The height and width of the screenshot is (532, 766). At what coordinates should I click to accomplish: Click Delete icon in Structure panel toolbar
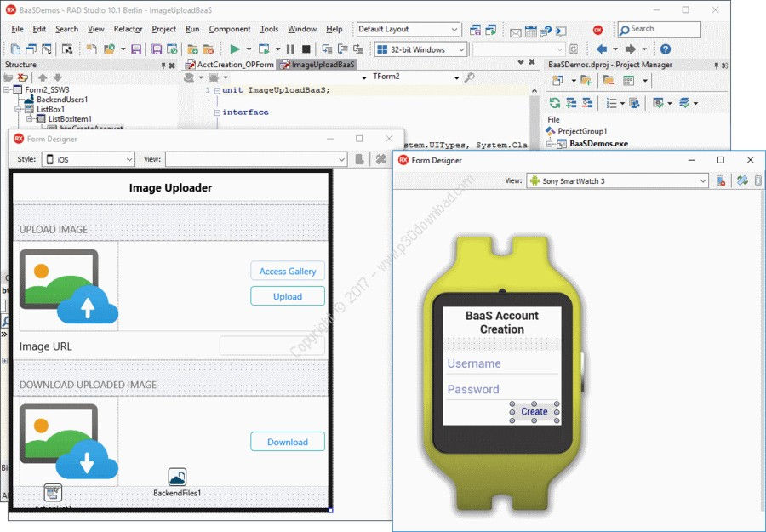(22, 77)
